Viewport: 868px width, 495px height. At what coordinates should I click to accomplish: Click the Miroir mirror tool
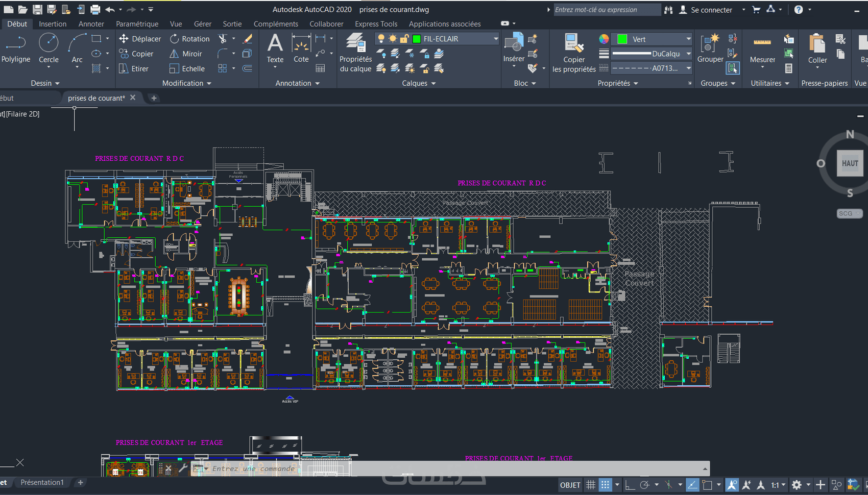tap(186, 54)
